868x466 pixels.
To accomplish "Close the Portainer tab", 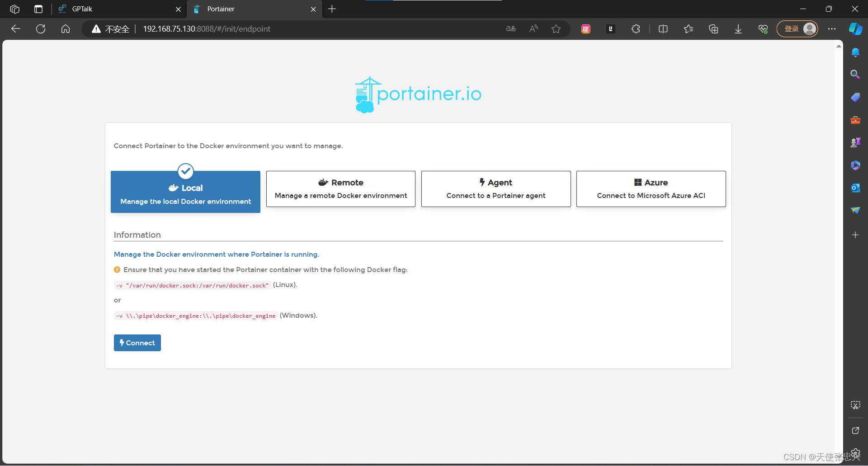I will (x=313, y=9).
